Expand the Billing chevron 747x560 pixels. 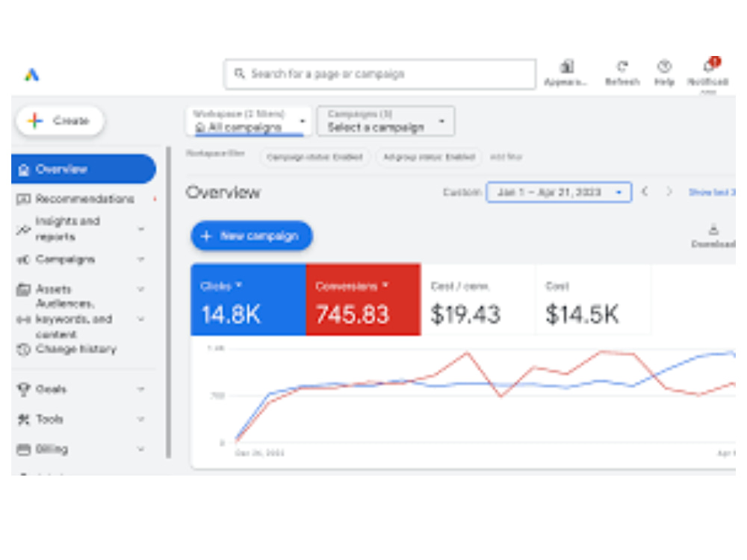coord(141,449)
